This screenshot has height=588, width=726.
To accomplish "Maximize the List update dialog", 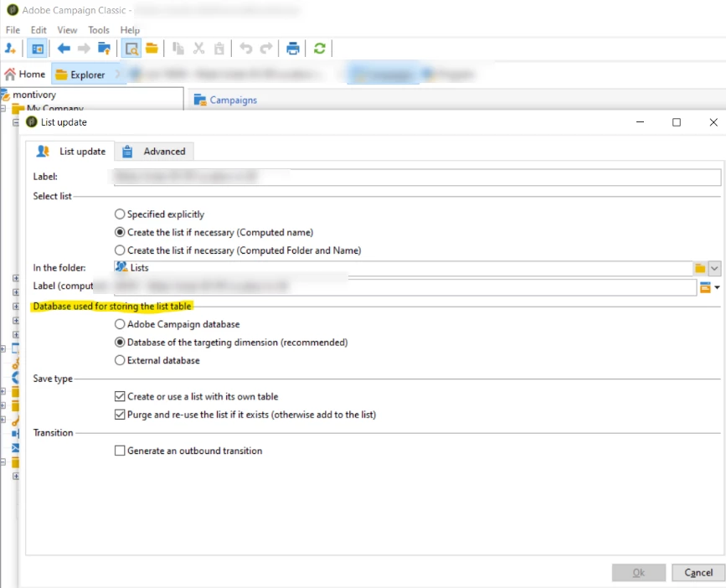I will (677, 122).
